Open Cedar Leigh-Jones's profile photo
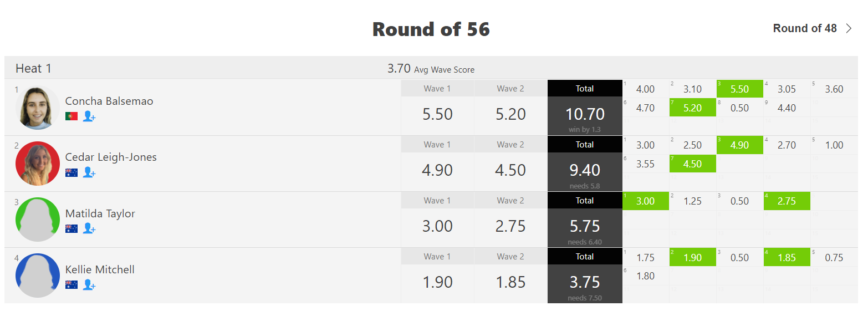This screenshot has height=316, width=868. 38,164
